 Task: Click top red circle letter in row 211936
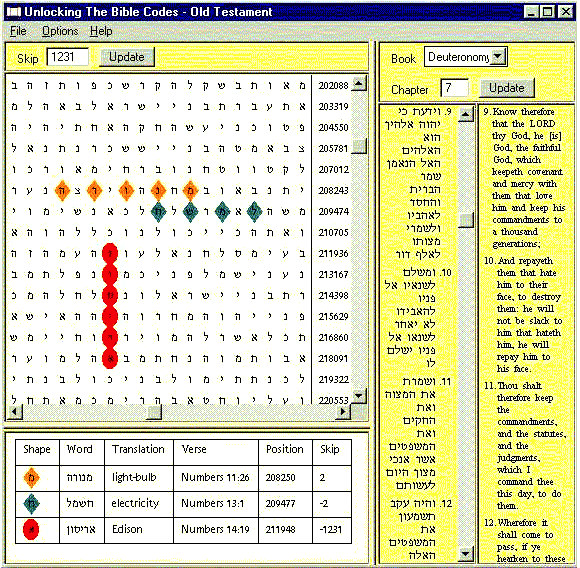(x=110, y=253)
